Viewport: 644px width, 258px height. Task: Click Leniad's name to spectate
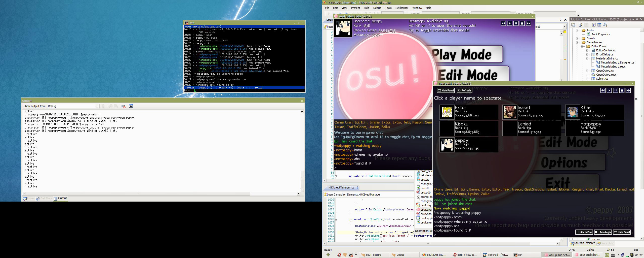pos(524,124)
